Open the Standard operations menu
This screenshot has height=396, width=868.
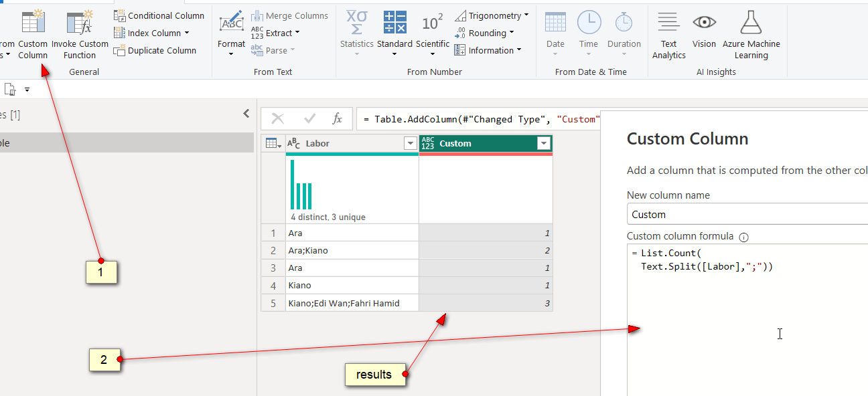coord(394,33)
